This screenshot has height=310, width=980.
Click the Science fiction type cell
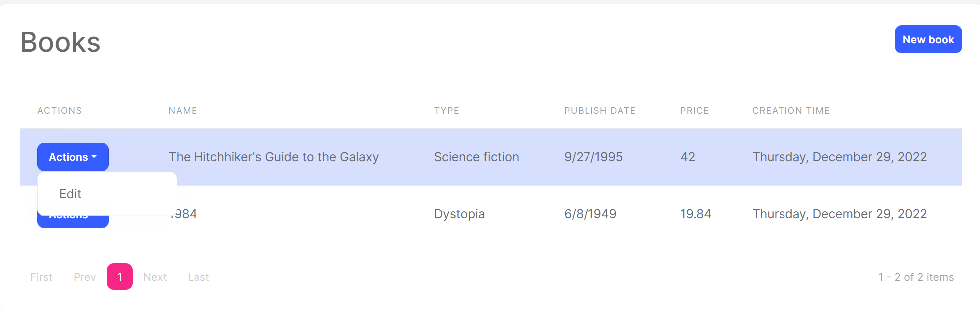point(476,157)
